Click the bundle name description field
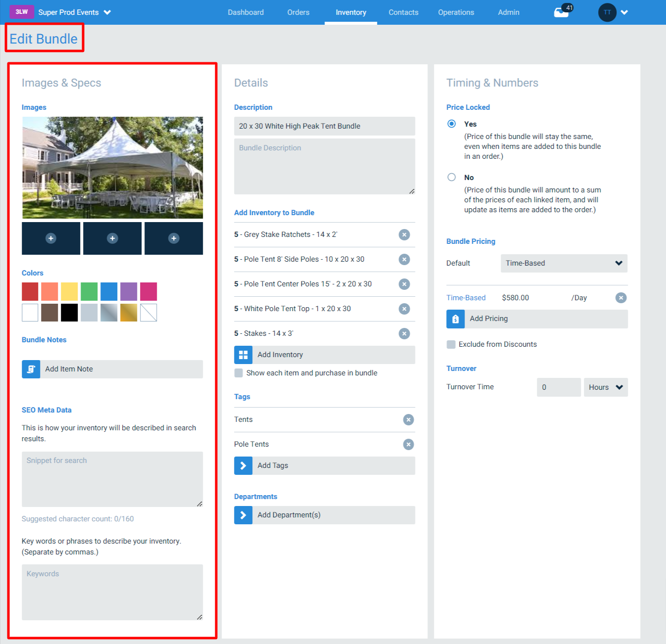Viewport: 666px width, 644px height. tap(325, 126)
